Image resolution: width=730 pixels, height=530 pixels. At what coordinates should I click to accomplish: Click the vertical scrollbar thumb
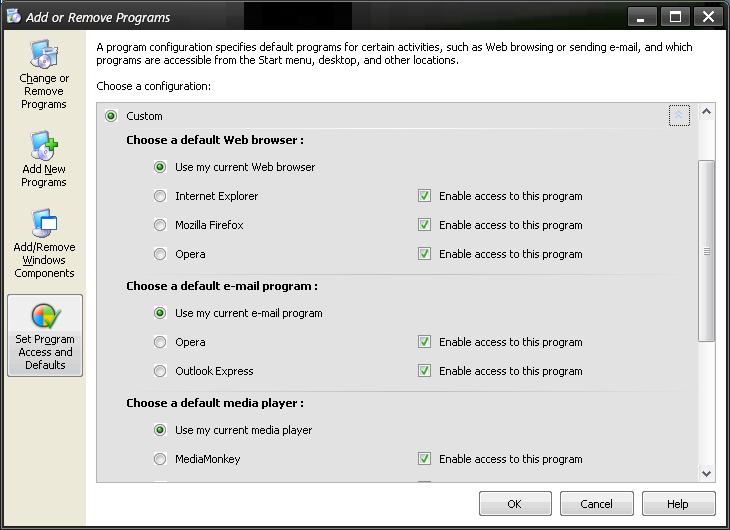706,251
